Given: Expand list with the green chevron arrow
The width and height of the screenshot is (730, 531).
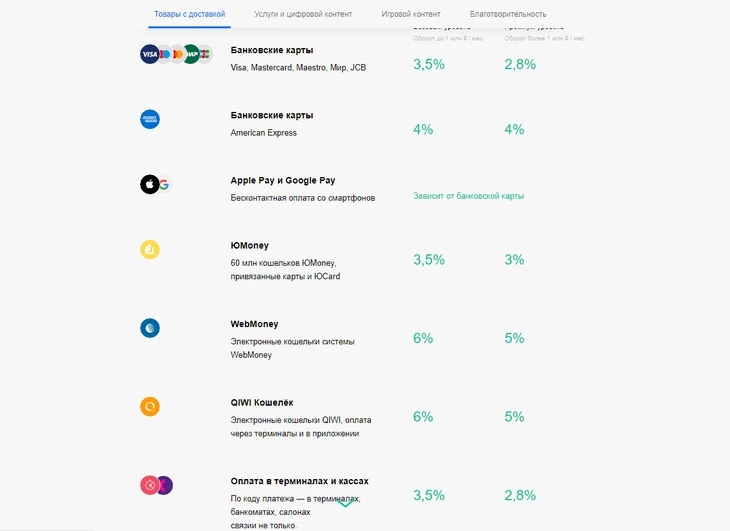Looking at the screenshot, I should coord(345,504).
